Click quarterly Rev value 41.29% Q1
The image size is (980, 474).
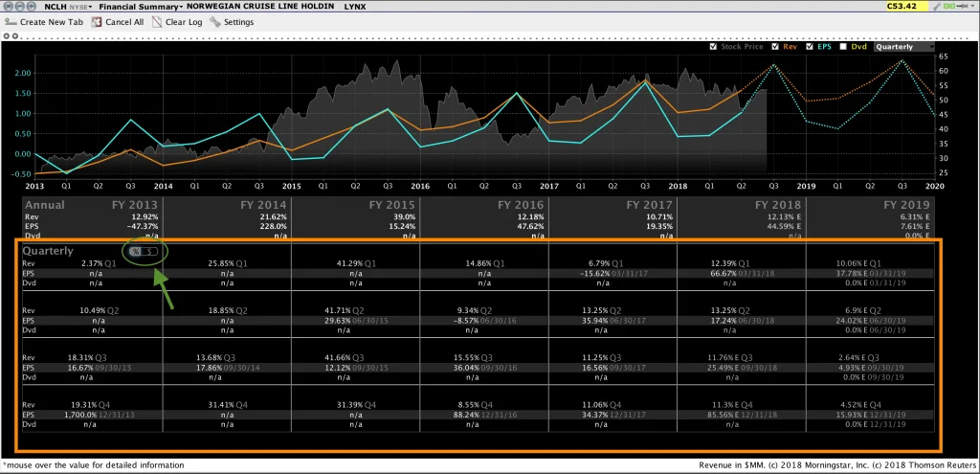356,264
